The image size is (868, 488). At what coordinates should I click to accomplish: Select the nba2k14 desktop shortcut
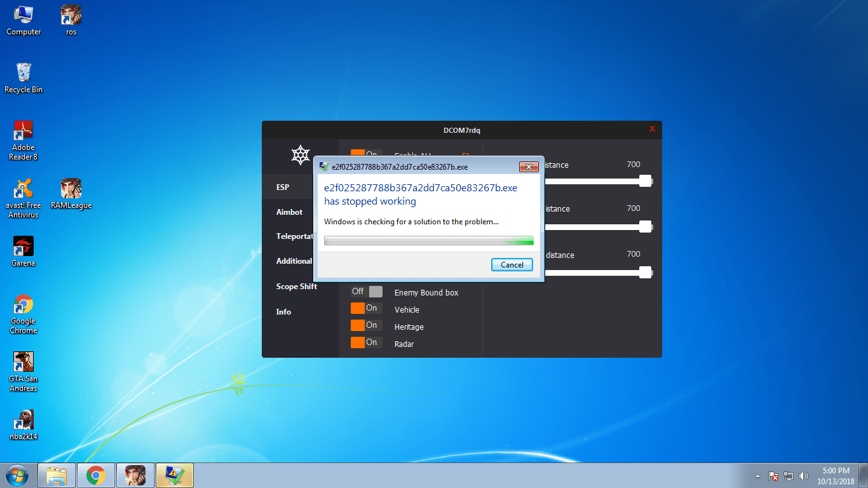point(24,425)
